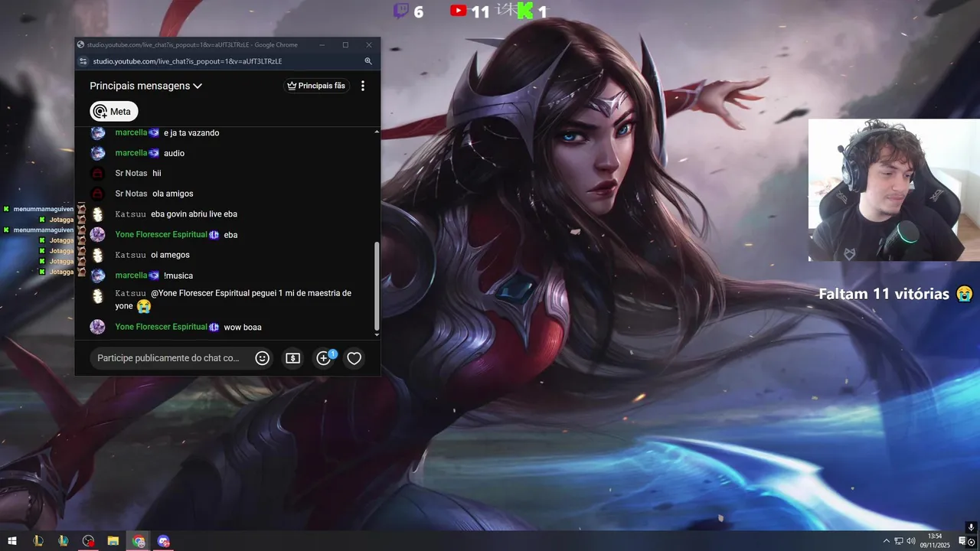Click 'Katsuu' name on 'eba govin abriu live eba'
The width and height of the screenshot is (980, 551).
point(130,214)
